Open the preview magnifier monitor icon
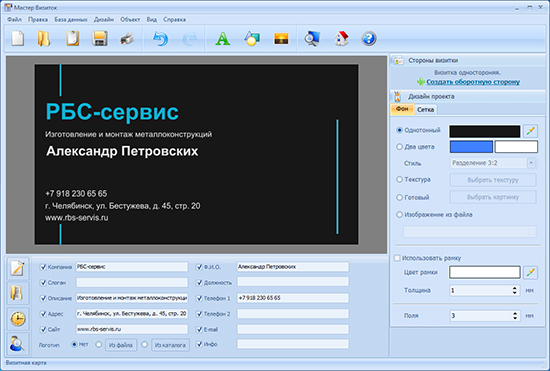The image size is (550, 371). coord(312,39)
